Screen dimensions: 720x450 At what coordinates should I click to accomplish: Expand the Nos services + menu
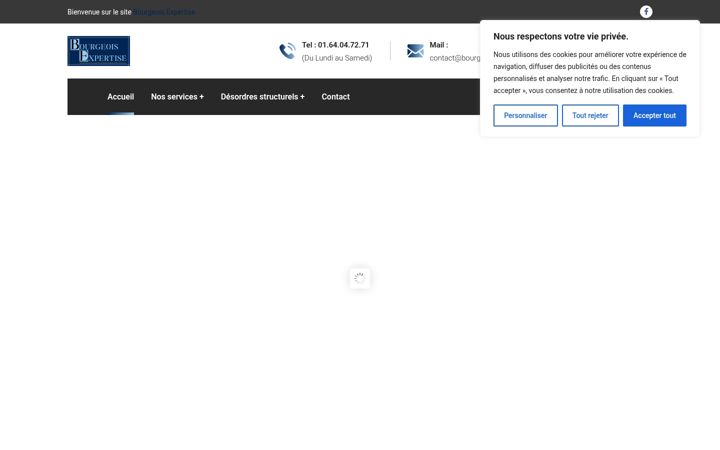(177, 96)
